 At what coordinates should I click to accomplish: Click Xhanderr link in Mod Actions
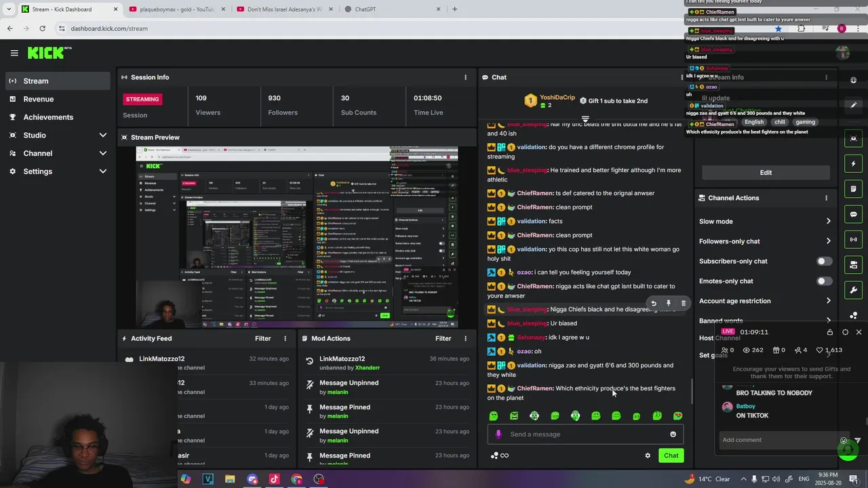point(367,368)
